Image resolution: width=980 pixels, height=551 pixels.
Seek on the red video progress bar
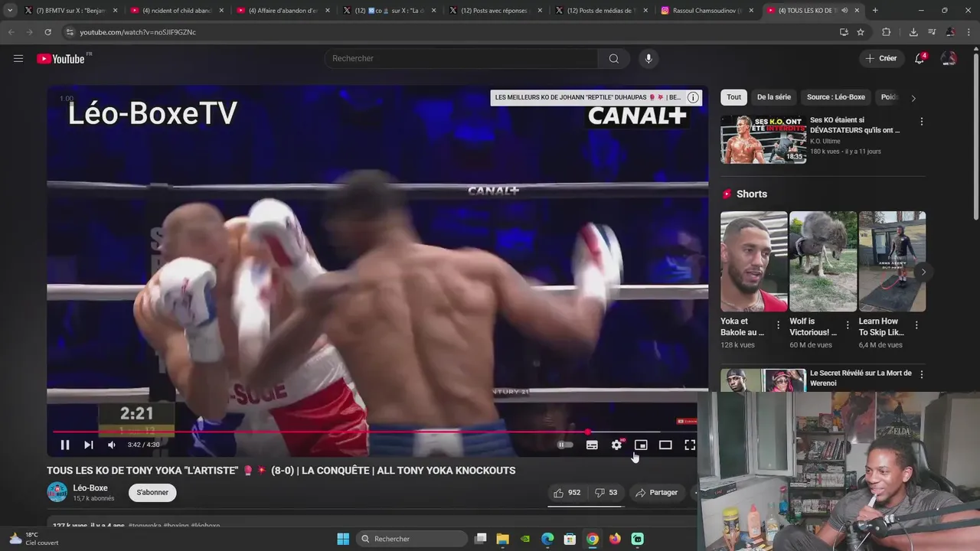[x=375, y=432]
